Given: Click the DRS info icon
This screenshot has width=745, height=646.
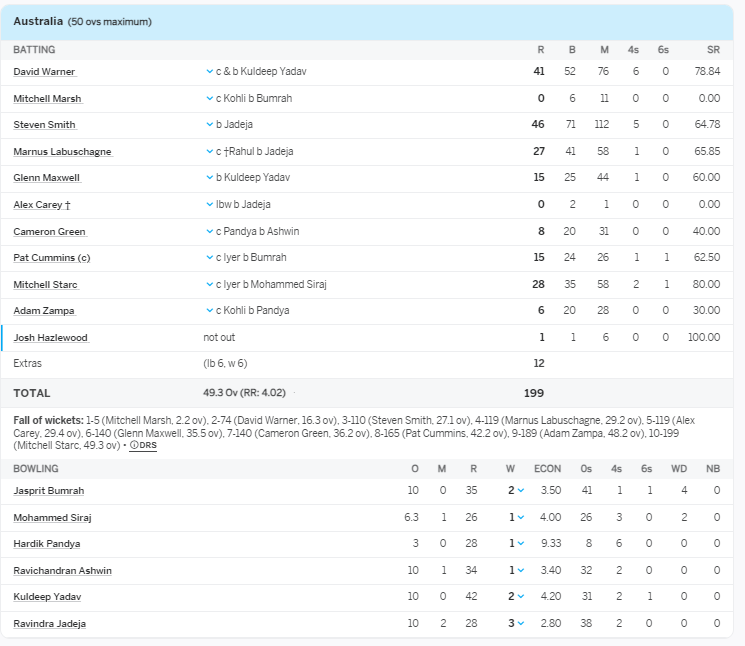Looking at the screenshot, I should click(143, 445).
